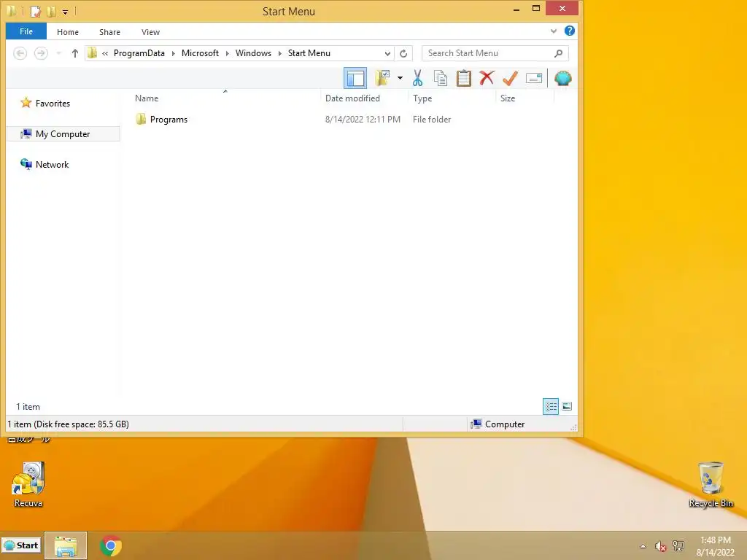Click the network tray icon

pyautogui.click(x=678, y=546)
